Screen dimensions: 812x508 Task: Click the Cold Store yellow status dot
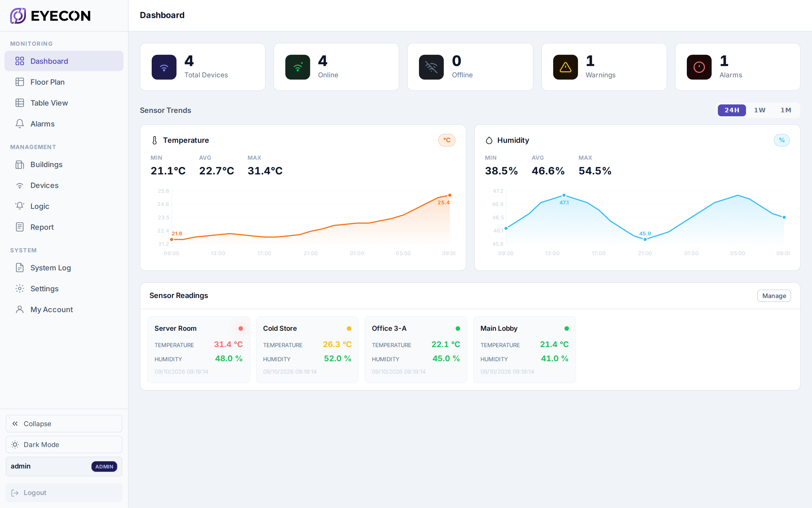pos(349,329)
